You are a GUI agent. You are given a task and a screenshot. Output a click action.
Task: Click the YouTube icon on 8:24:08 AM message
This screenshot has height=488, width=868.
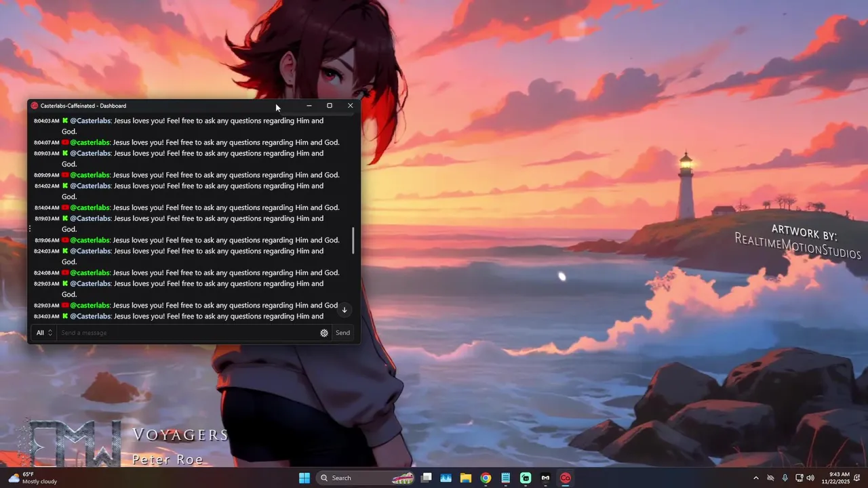click(x=65, y=272)
